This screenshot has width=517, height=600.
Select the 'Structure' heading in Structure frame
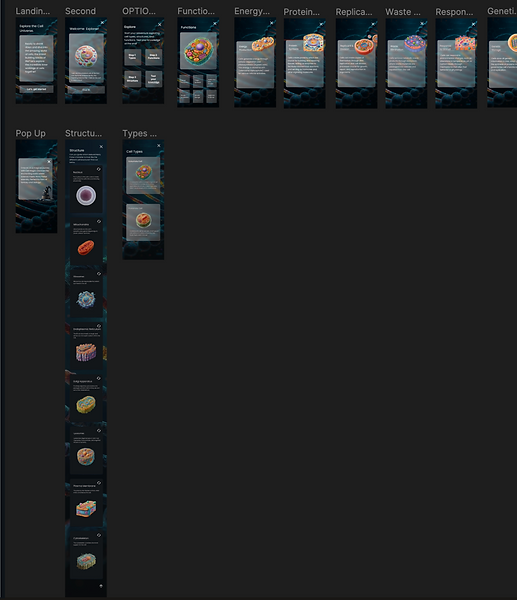click(x=77, y=150)
